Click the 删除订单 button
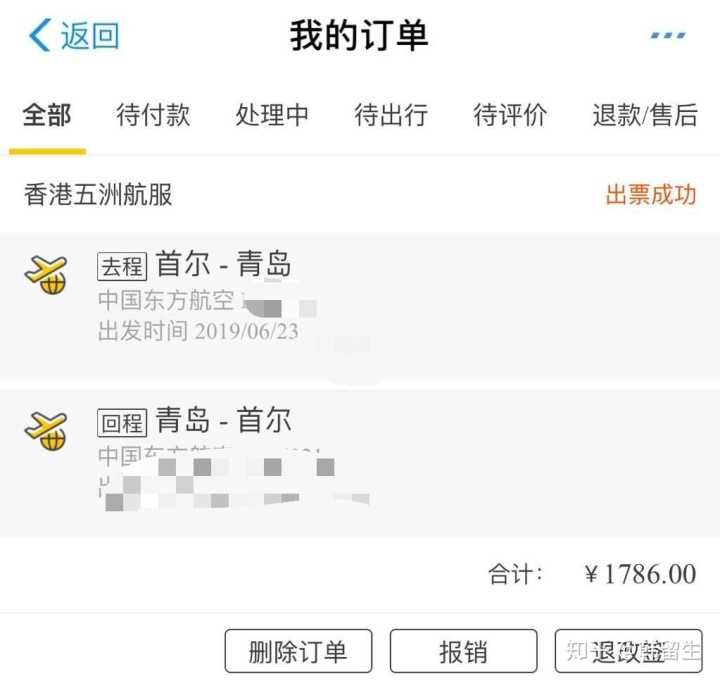 298,651
